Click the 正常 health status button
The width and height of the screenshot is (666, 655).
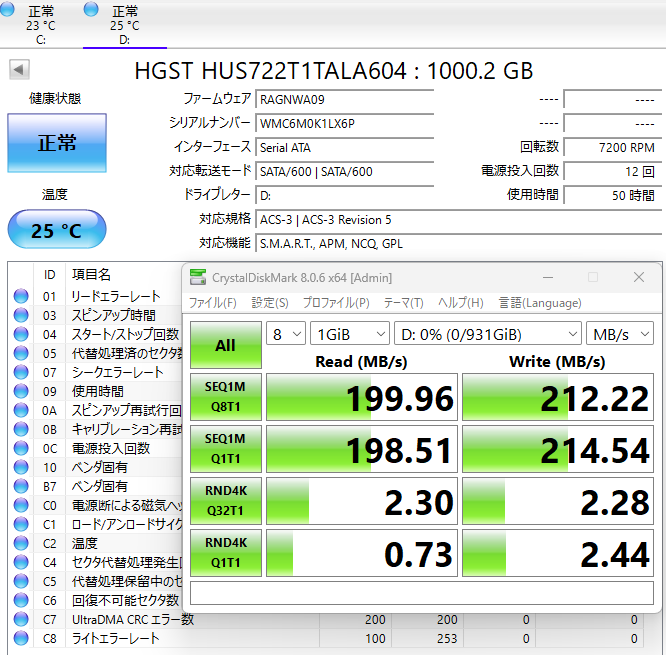tap(57, 143)
